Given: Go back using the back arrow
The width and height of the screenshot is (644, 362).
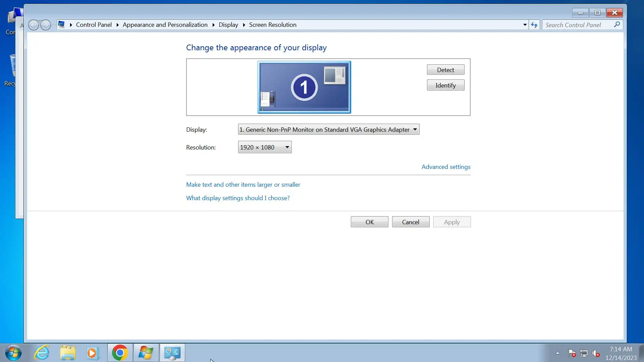Looking at the screenshot, I should point(34,25).
